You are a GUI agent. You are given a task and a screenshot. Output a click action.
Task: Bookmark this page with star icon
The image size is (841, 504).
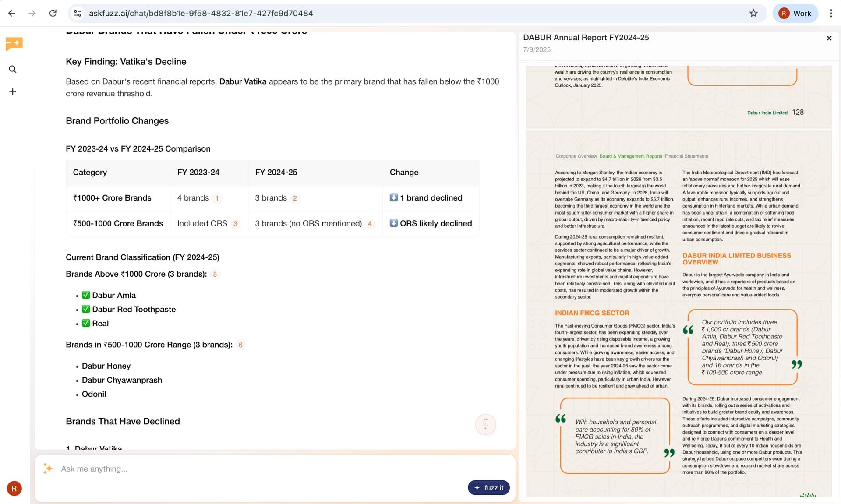pos(753,13)
